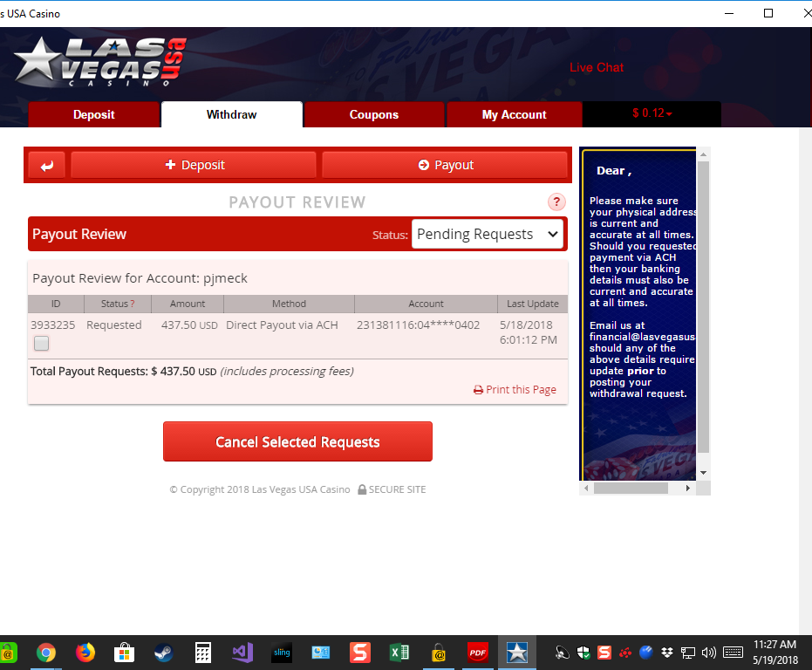Open Google Chrome from the taskbar
The image size is (812, 670).
tap(46, 653)
